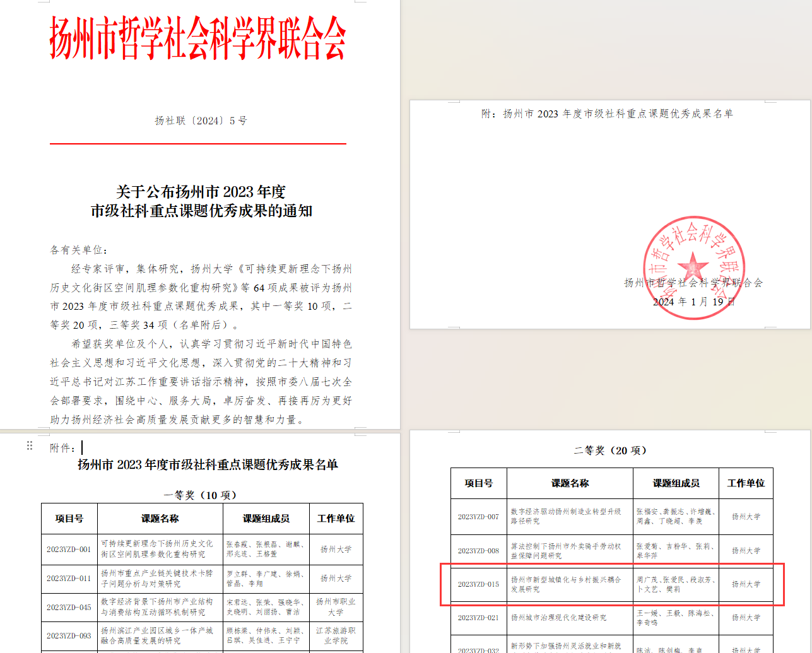The height and width of the screenshot is (653, 812).
Task: Click project number cell 2023YZD-015
Action: pyautogui.click(x=478, y=584)
